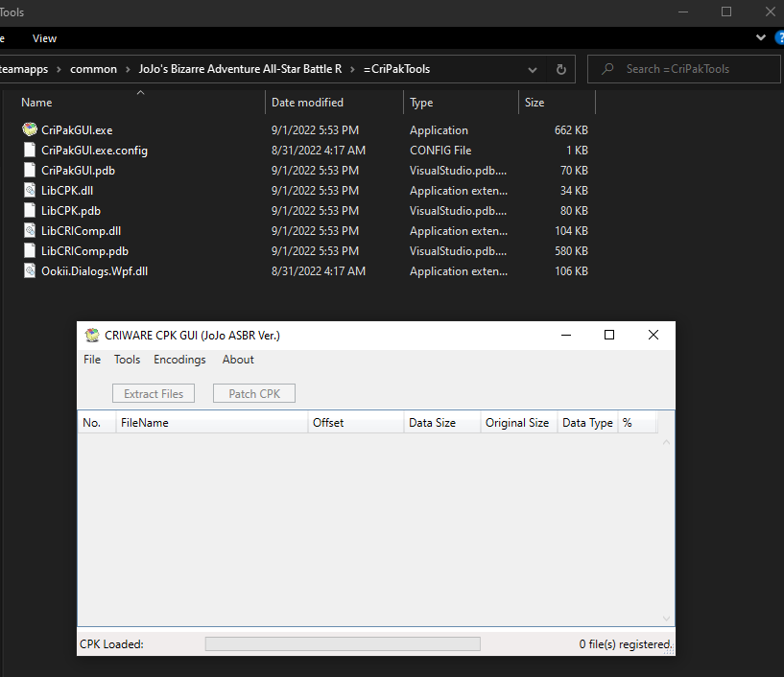The width and height of the screenshot is (784, 677).
Task: Click the CPK loading progress bar
Action: point(343,643)
